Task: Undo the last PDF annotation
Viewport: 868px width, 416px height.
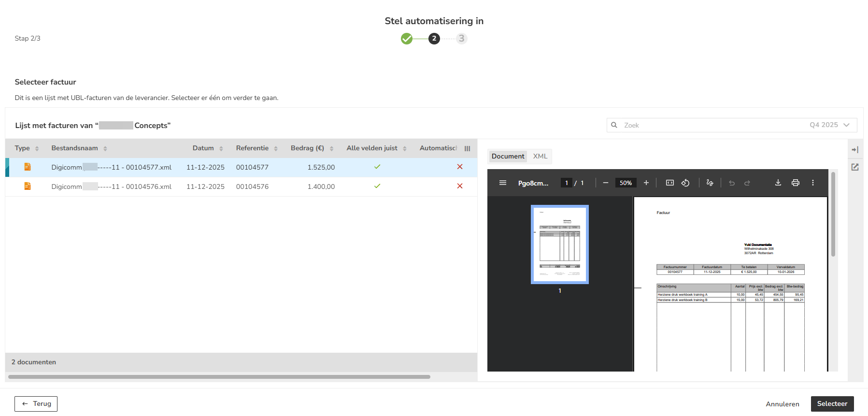Action: (x=732, y=183)
